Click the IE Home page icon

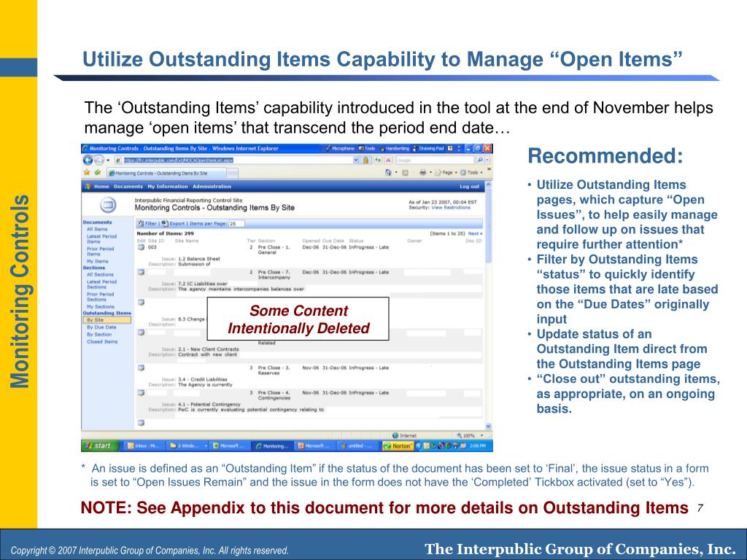388,172
